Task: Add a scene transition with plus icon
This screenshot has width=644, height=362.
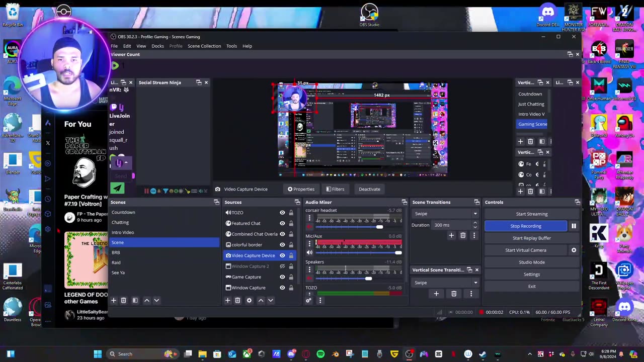Action: (x=451, y=235)
